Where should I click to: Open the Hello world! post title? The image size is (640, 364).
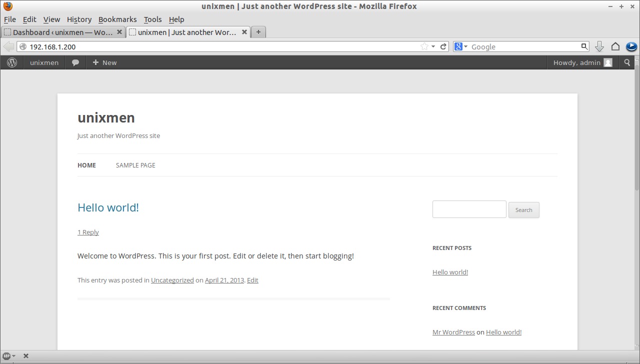point(108,207)
